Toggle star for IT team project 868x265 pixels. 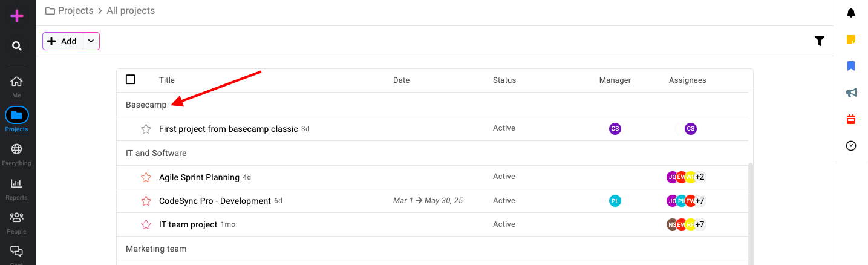(146, 224)
